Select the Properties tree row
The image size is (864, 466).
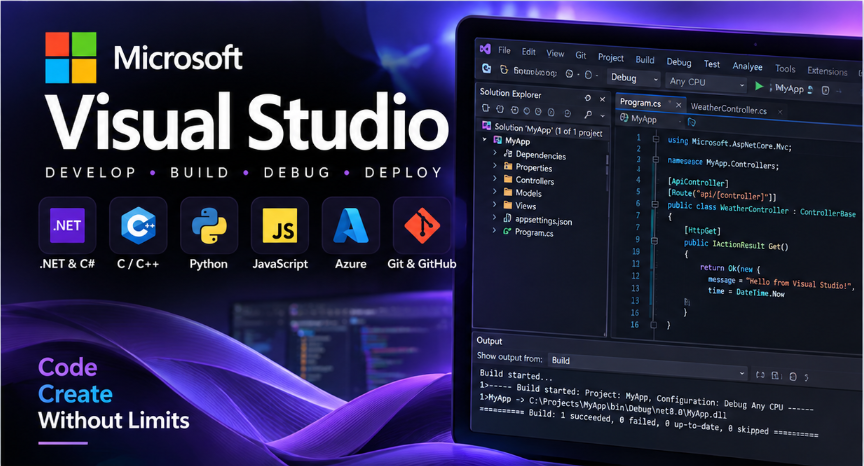tap(533, 167)
